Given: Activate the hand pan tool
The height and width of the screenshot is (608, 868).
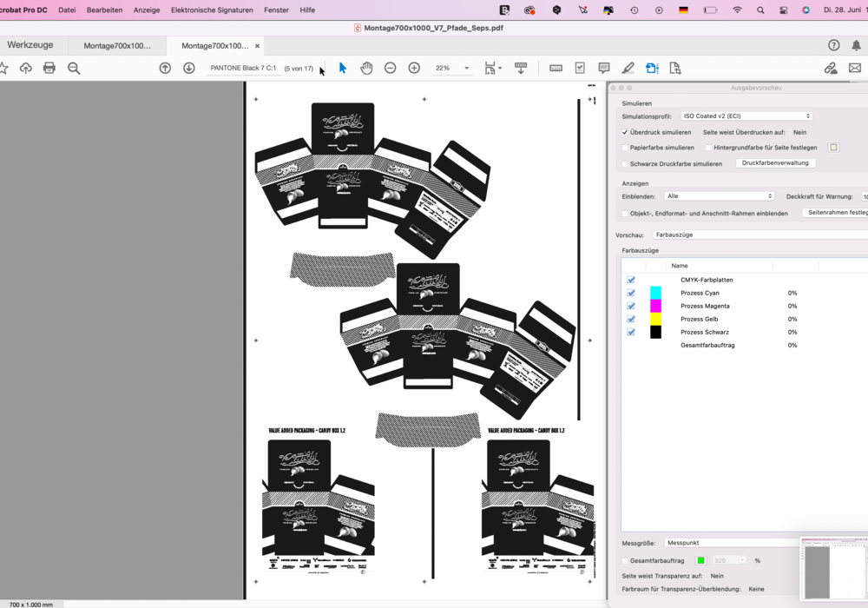Looking at the screenshot, I should tap(366, 68).
